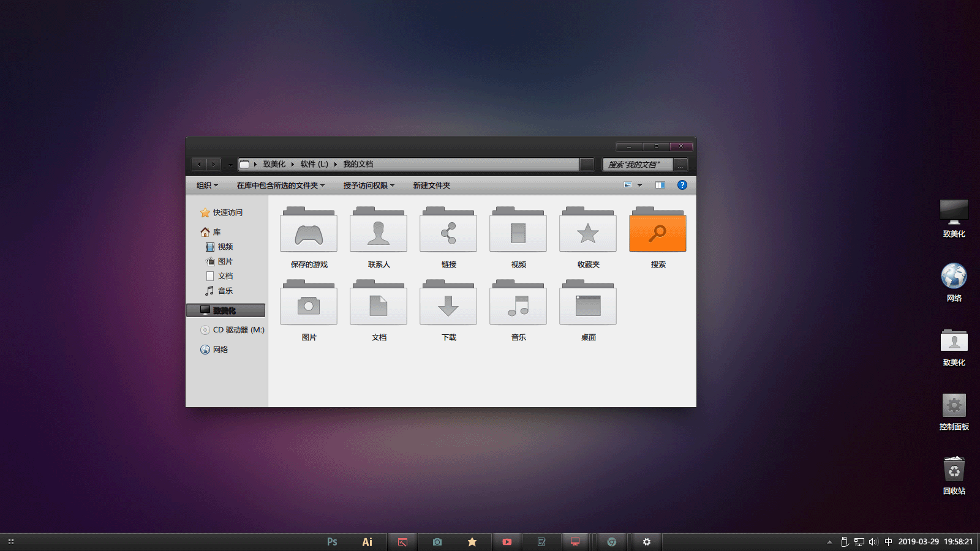Click the 新建文件夹 button
980x551 pixels.
431,186
